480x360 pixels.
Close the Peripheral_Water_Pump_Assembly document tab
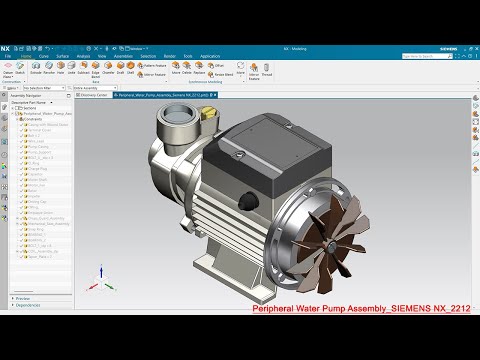point(215,95)
